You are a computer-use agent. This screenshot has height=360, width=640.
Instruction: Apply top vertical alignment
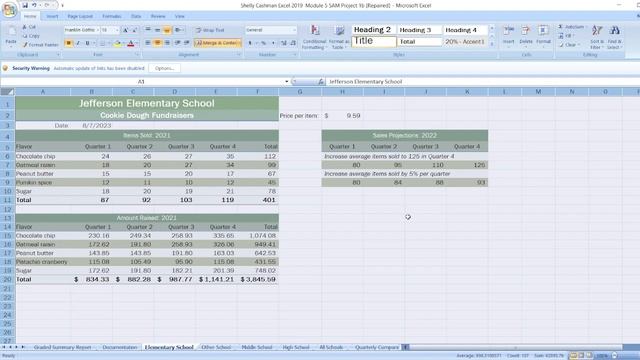[x=148, y=30]
